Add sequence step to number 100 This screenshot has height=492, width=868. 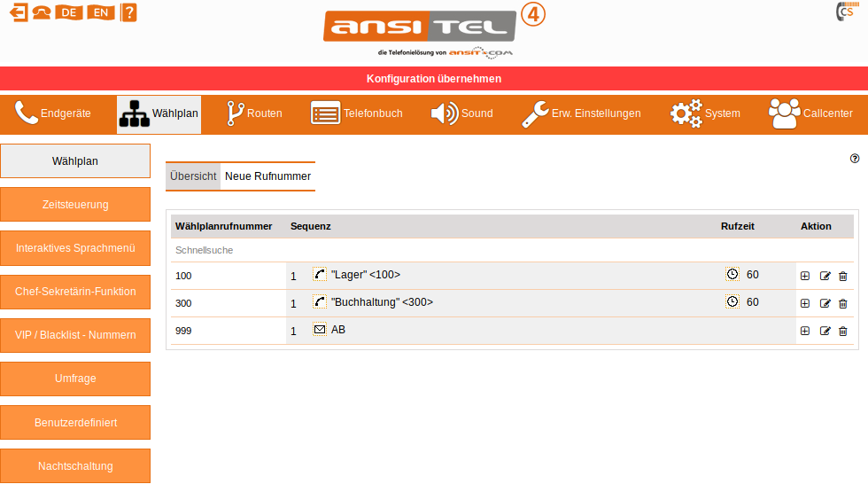805,276
